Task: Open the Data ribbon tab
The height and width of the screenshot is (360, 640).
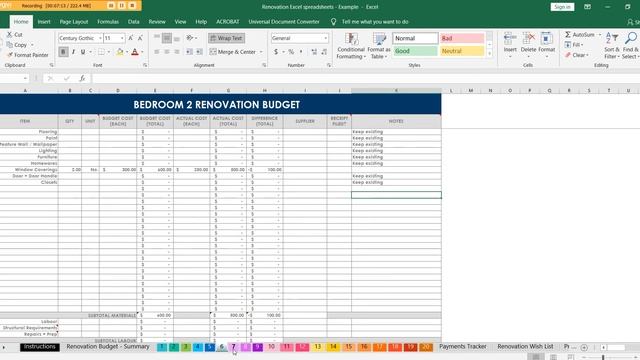Action: click(x=133, y=22)
